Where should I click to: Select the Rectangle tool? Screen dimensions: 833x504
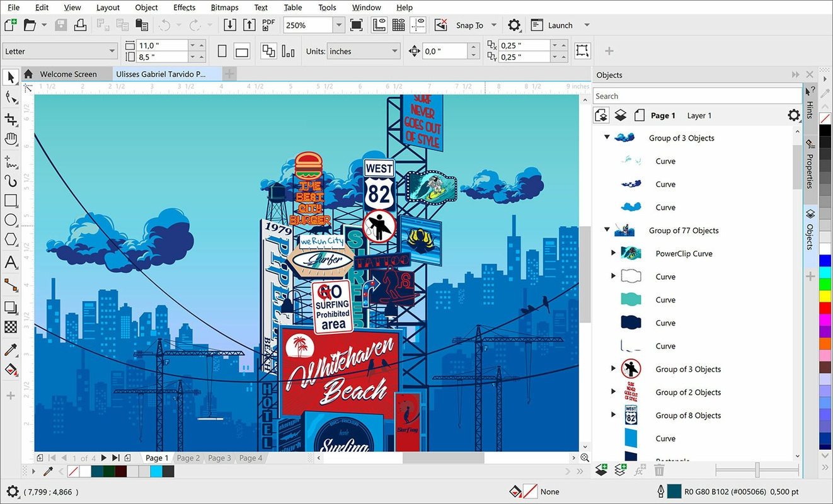tap(10, 200)
